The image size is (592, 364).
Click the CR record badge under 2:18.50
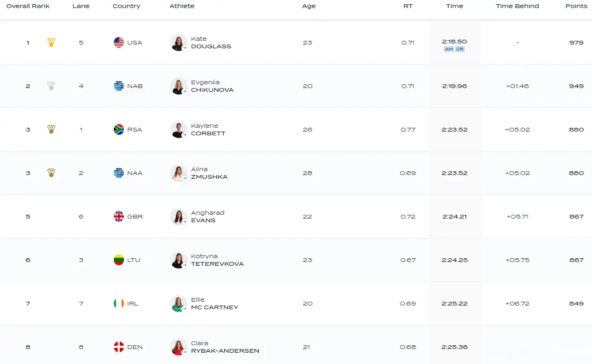click(x=460, y=49)
